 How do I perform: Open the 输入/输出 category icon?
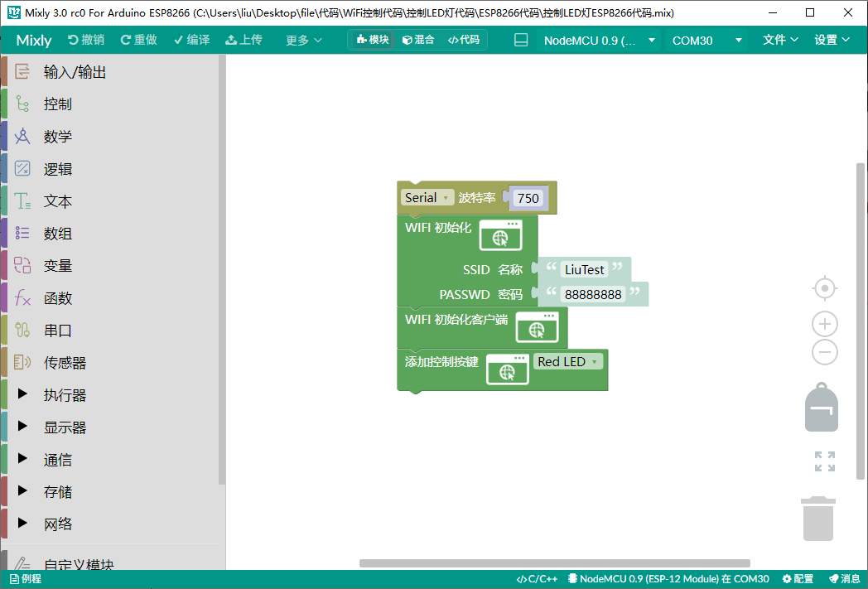(22, 71)
